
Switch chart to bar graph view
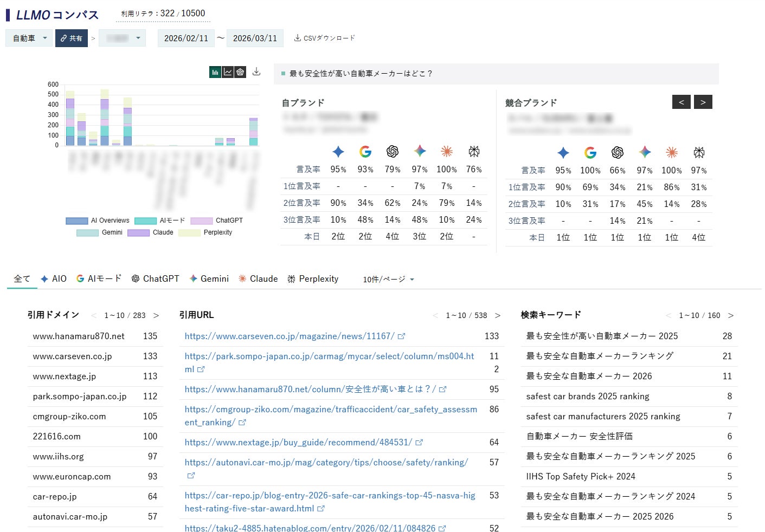pyautogui.click(x=215, y=72)
